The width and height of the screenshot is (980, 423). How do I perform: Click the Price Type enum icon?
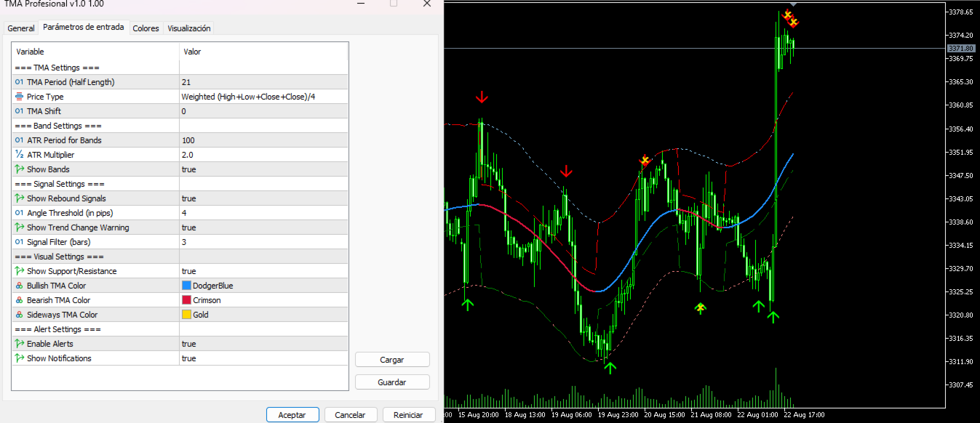click(x=19, y=97)
